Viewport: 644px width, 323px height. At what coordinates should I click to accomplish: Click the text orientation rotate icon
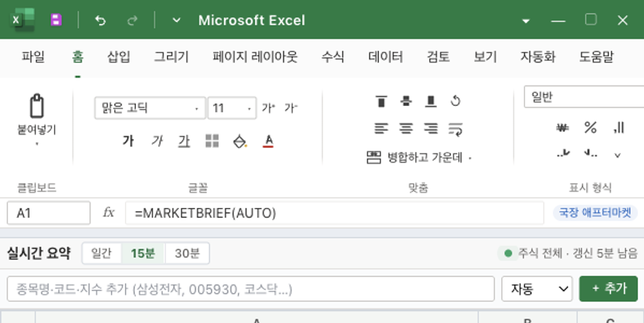(455, 101)
